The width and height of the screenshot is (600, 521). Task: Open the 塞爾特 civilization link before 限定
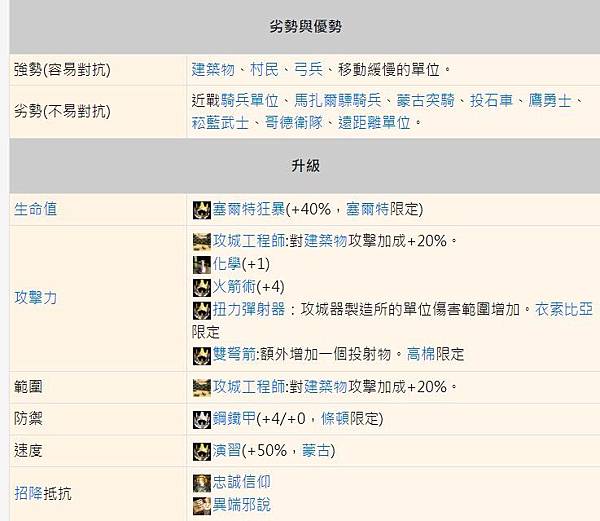pyautogui.click(x=367, y=209)
